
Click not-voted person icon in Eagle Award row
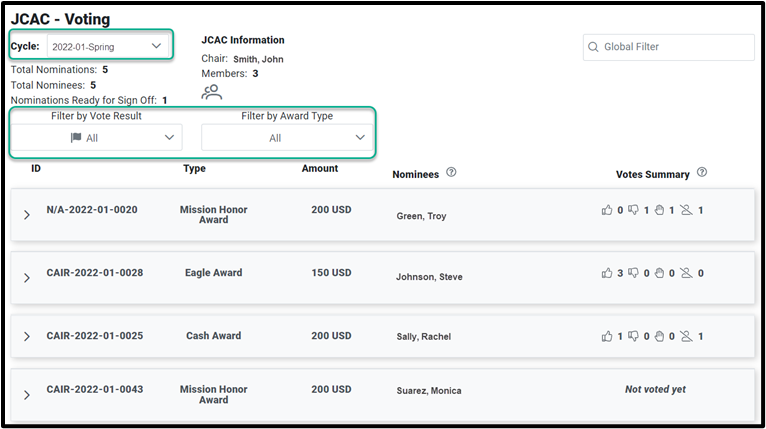686,273
